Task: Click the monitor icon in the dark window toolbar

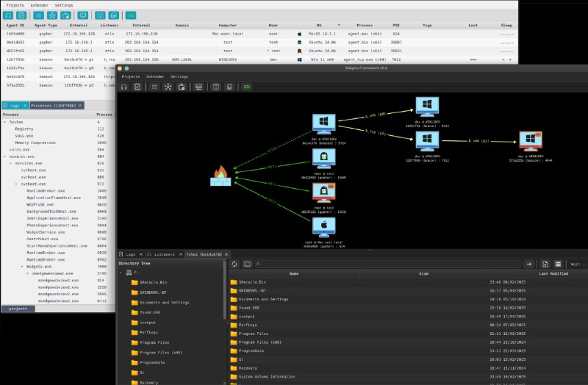Action: 198,87
